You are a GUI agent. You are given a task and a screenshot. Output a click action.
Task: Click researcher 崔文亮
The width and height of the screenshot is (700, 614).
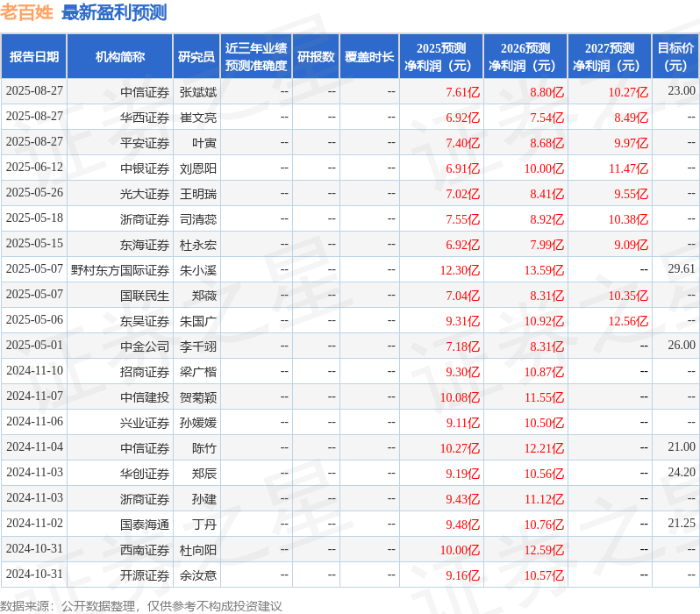197,118
